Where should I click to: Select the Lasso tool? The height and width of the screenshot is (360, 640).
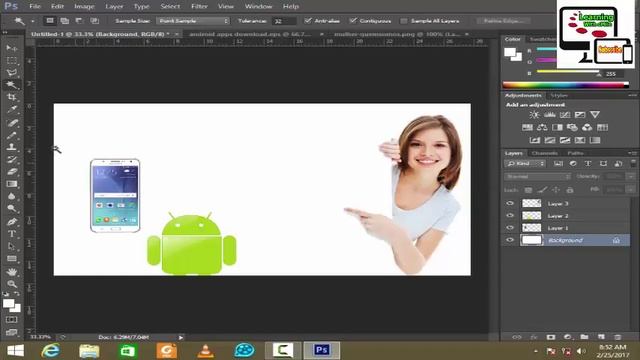(11, 73)
